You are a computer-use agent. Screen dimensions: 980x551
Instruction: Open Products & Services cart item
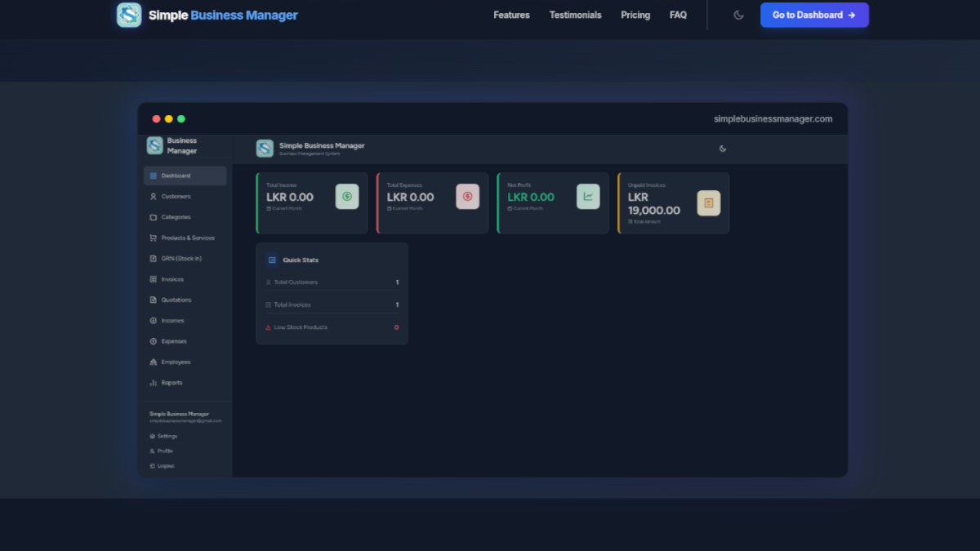coord(187,238)
